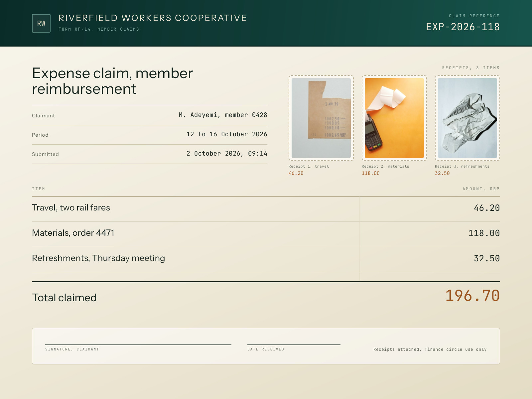This screenshot has width=532, height=399.
Task: Click the 118.00 amount in the materials row
Action: (484, 233)
